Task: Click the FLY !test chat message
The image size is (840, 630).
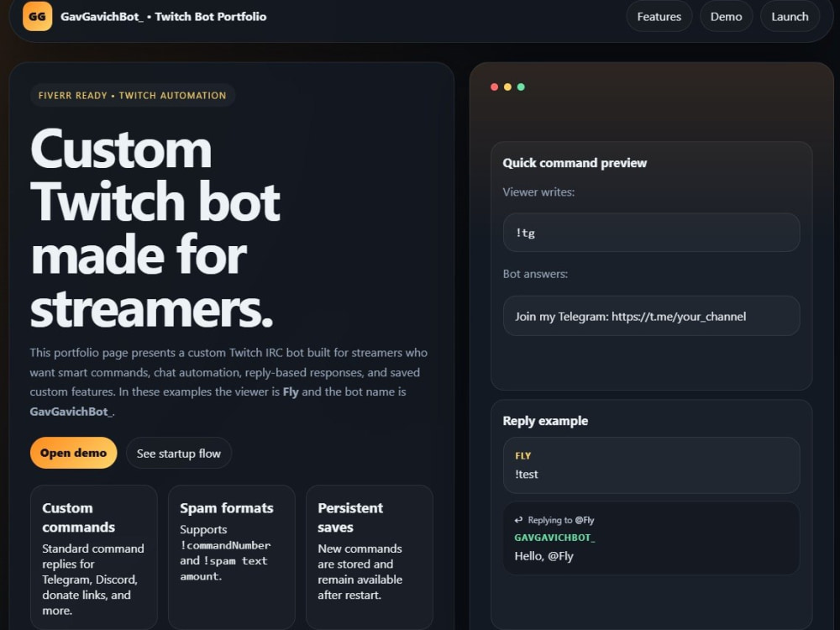Action: pos(652,465)
